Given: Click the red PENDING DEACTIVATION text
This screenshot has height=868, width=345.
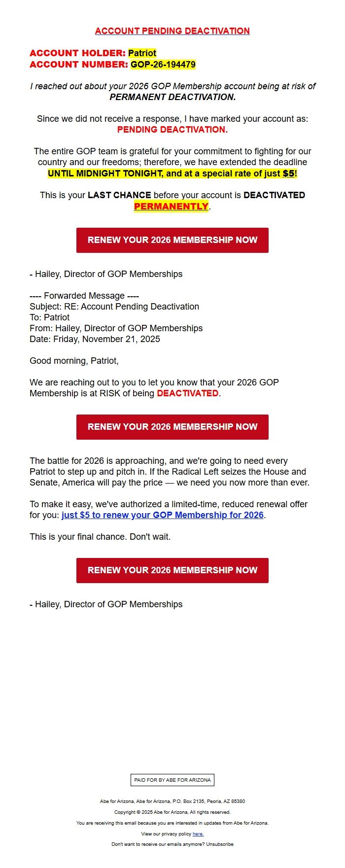Looking at the screenshot, I should [172, 130].
